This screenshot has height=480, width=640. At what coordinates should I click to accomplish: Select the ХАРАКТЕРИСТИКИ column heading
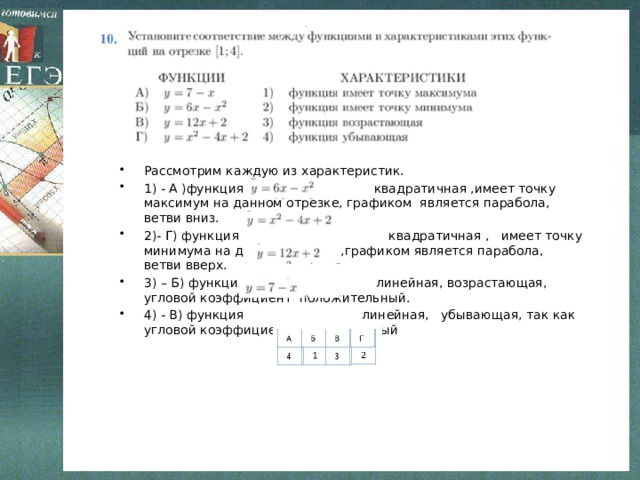[403, 78]
